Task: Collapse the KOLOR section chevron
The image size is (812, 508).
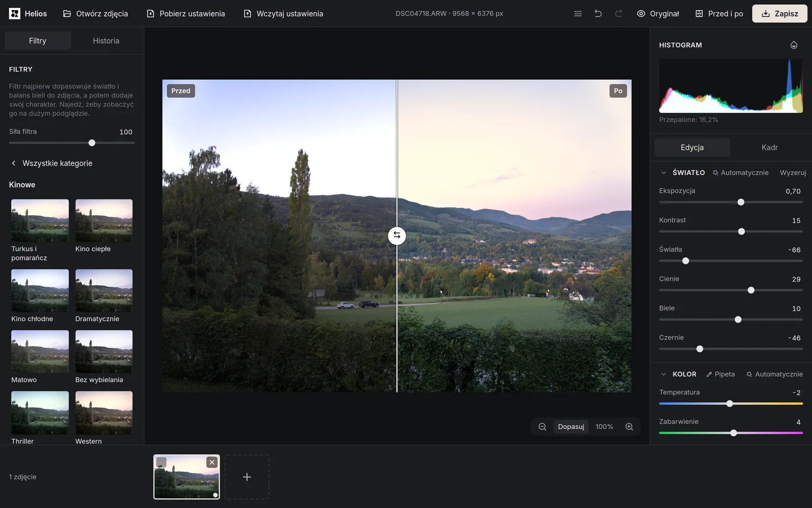Action: point(663,374)
